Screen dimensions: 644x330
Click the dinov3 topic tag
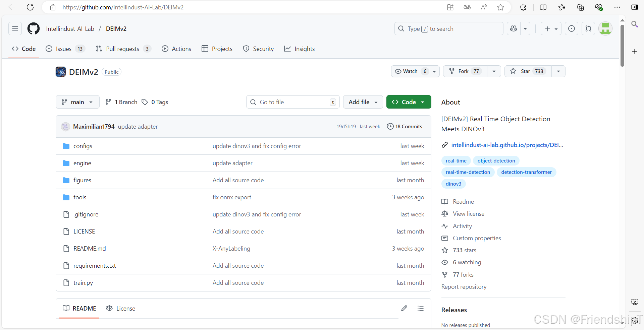coord(453,184)
